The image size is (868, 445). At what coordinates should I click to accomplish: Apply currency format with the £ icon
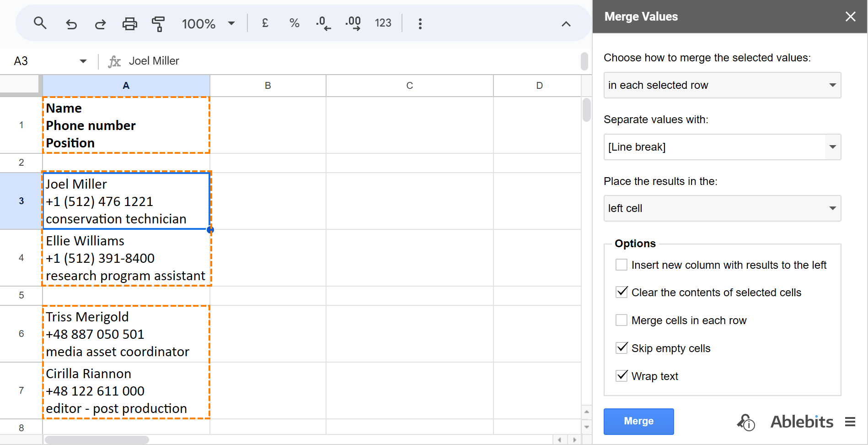265,23
